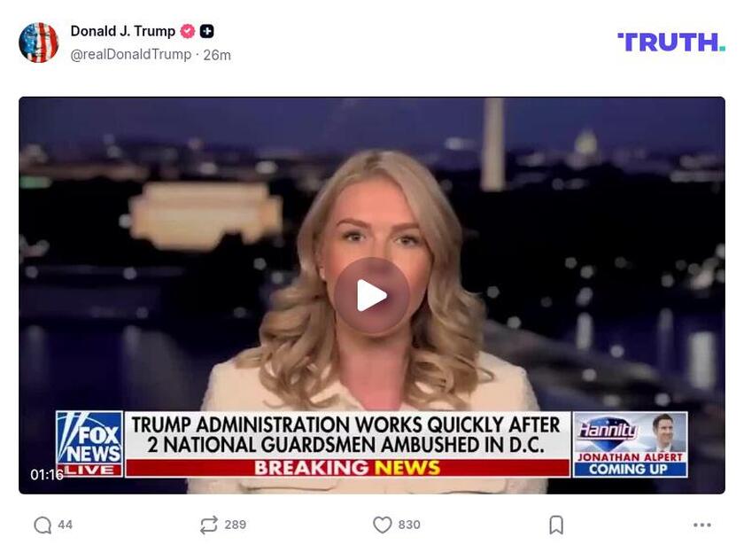744x560 pixels.
Task: Open the three-dot more options menu
Action: 701,525
